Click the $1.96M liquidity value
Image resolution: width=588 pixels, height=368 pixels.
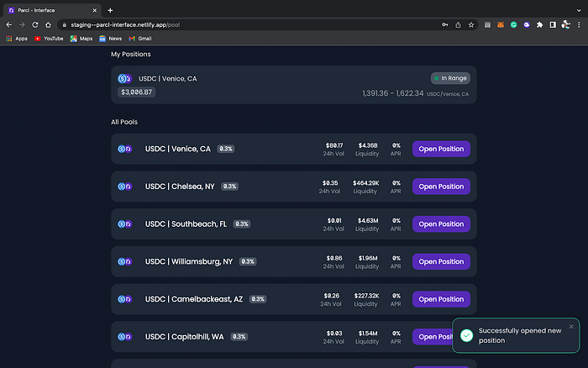pyautogui.click(x=368, y=258)
